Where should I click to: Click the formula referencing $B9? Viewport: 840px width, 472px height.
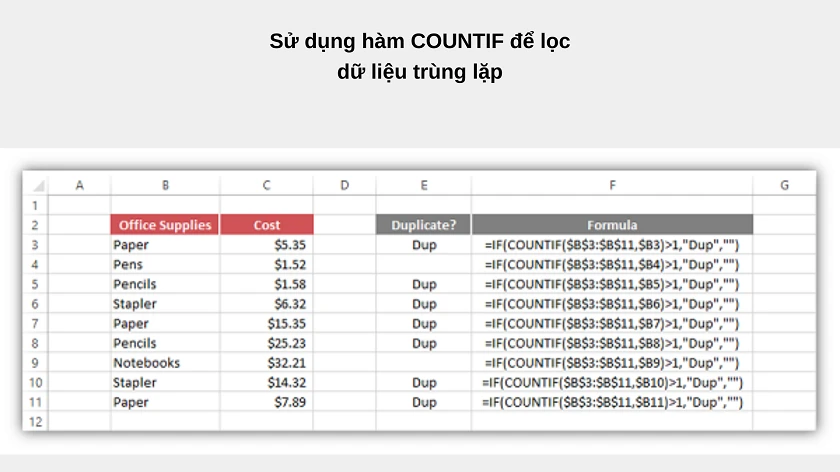pyautogui.click(x=612, y=363)
